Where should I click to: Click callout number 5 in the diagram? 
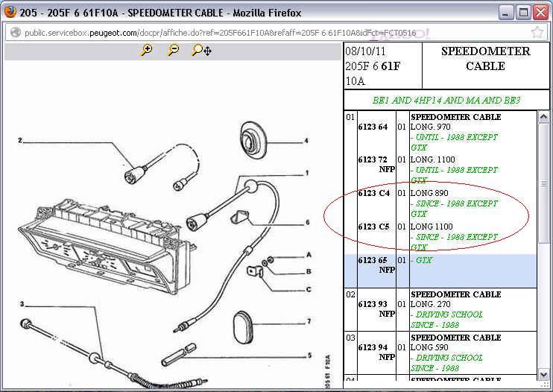309,355
